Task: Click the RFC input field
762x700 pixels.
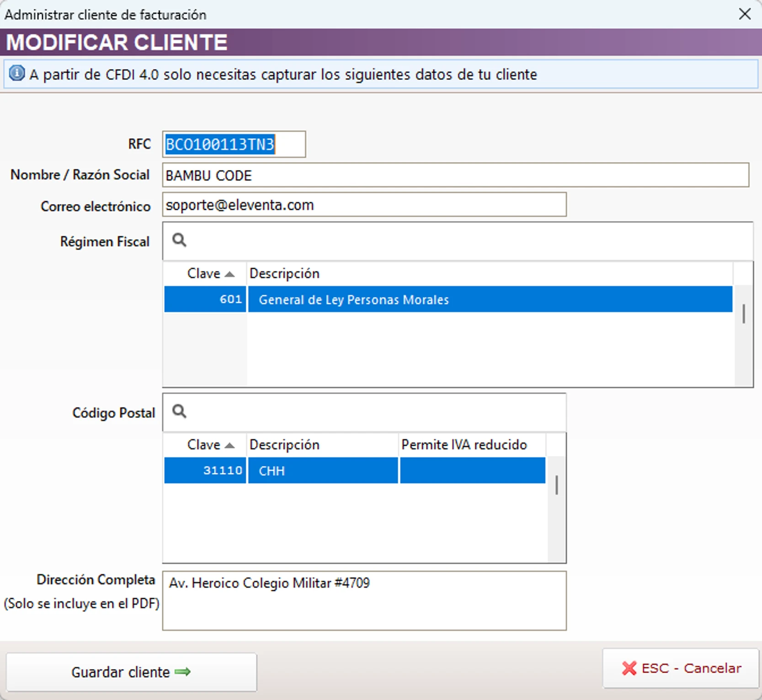Action: click(233, 144)
